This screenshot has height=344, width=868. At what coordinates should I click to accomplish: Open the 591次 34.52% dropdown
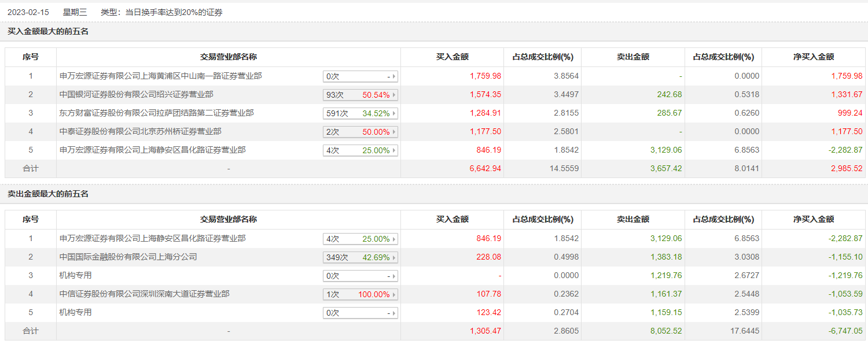pyautogui.click(x=360, y=113)
